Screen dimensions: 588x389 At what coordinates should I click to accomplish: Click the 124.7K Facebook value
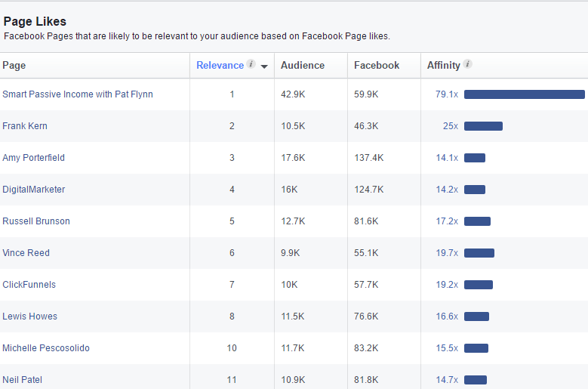[x=368, y=190]
